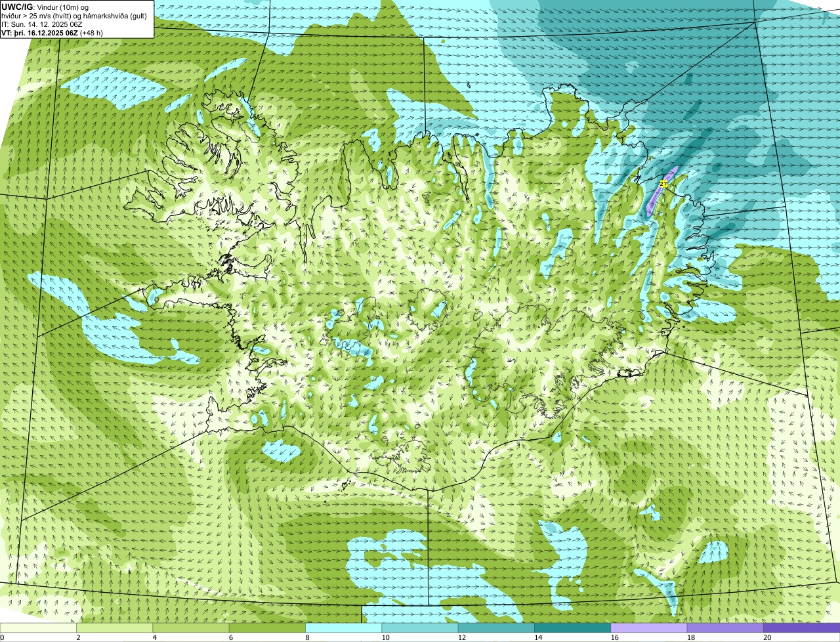The width and height of the screenshot is (840, 642).
Task: Select the 12–14 m/s teal legend swatch
Action: point(496,628)
